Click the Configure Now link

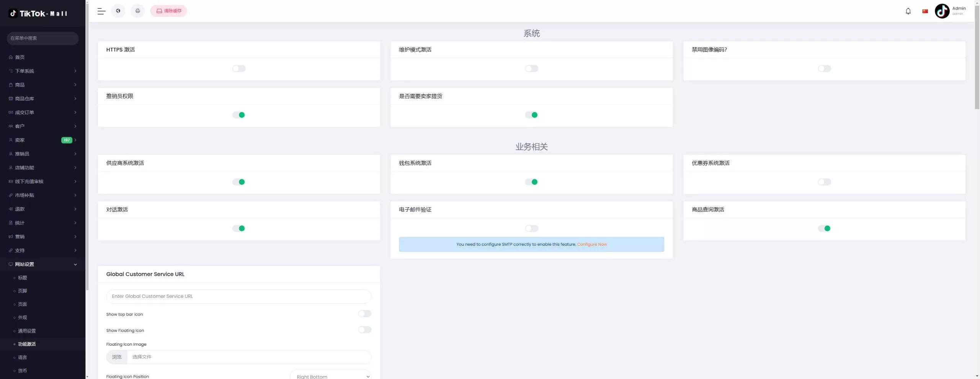[x=591, y=244]
